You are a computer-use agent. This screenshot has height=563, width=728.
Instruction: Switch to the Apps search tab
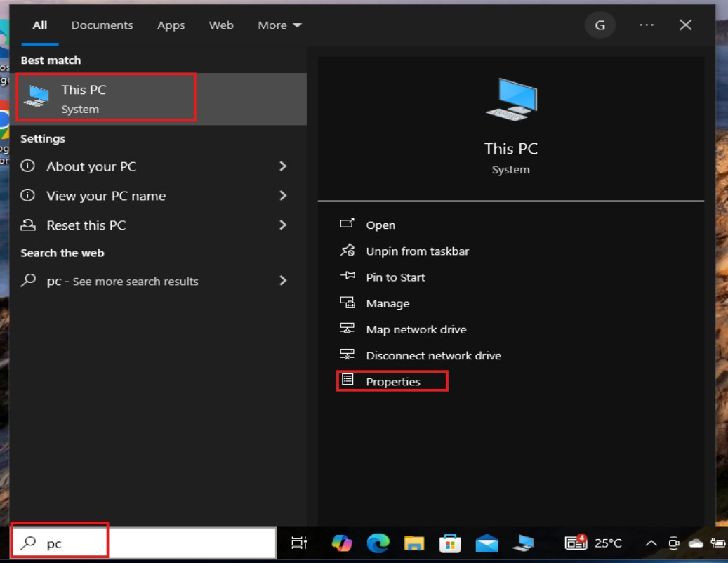[171, 25]
